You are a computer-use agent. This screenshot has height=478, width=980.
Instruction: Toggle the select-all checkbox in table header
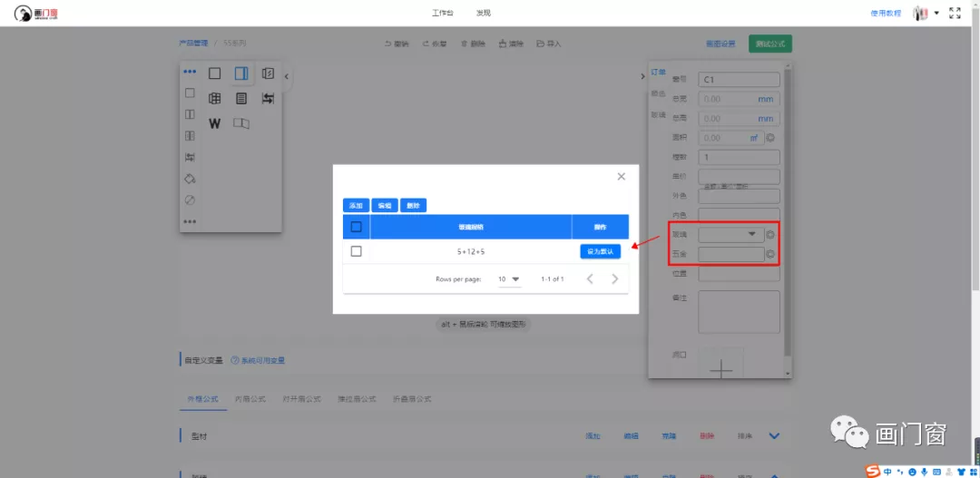(356, 227)
